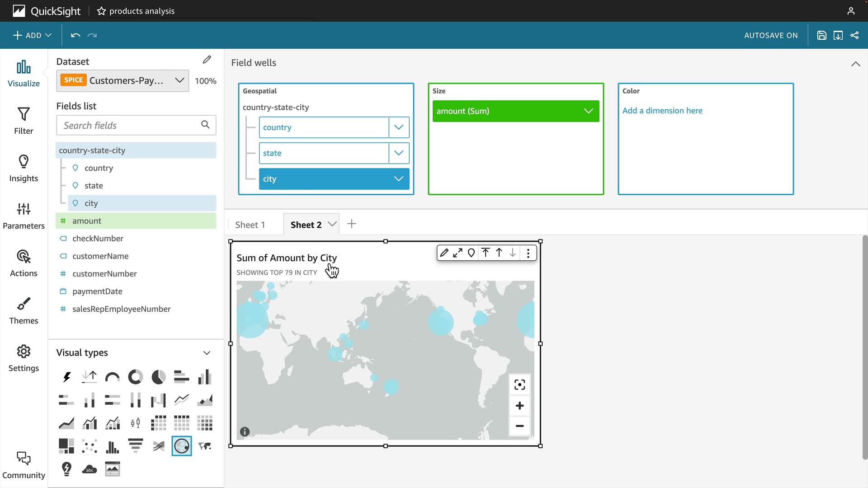This screenshot has width=868, height=488.
Task: Select the pie chart visual type
Action: [x=158, y=377]
